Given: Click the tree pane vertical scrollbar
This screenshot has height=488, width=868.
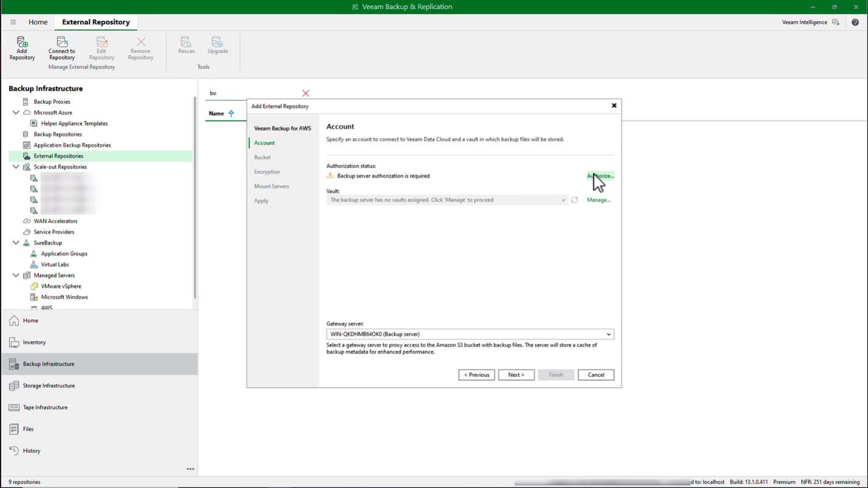Looking at the screenshot, I should point(194,197).
